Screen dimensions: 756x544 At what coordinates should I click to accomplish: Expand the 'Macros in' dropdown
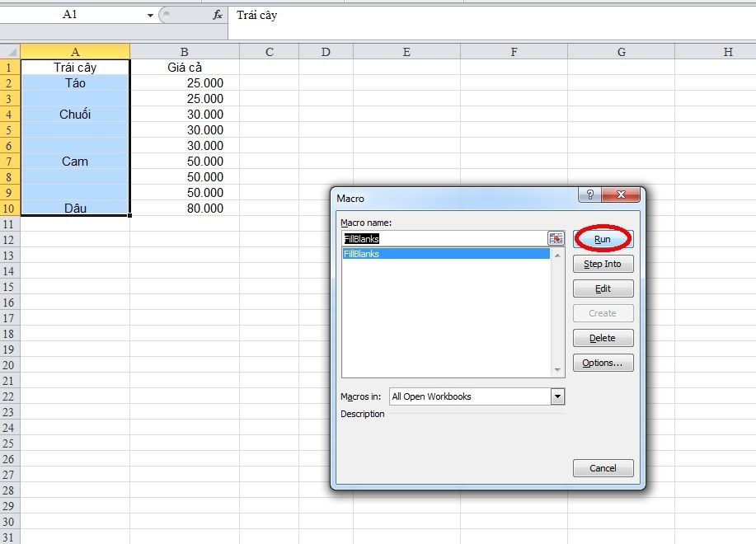(x=558, y=396)
